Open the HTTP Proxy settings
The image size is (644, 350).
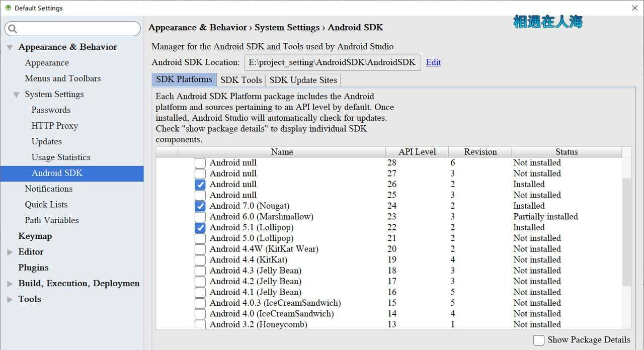[x=55, y=126]
